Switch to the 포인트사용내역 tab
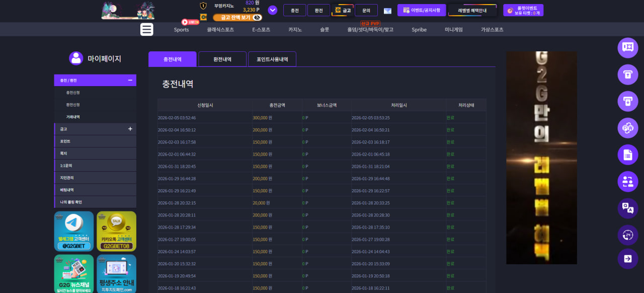The height and width of the screenshot is (293, 644). pyautogui.click(x=272, y=59)
